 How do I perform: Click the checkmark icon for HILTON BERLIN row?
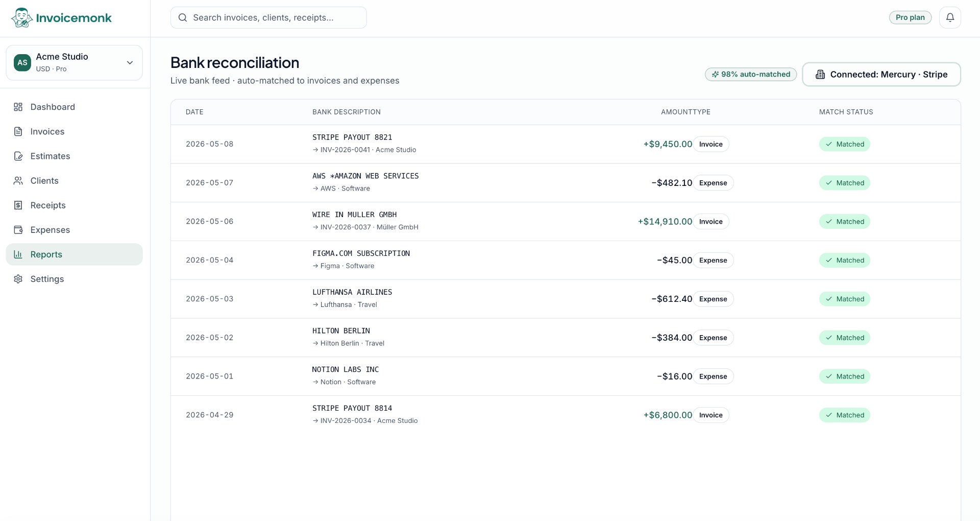click(829, 338)
